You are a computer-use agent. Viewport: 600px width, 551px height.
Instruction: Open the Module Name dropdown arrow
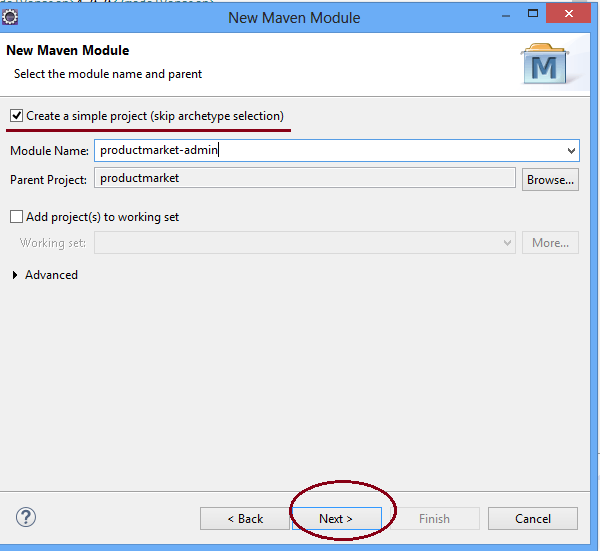pyautogui.click(x=571, y=151)
